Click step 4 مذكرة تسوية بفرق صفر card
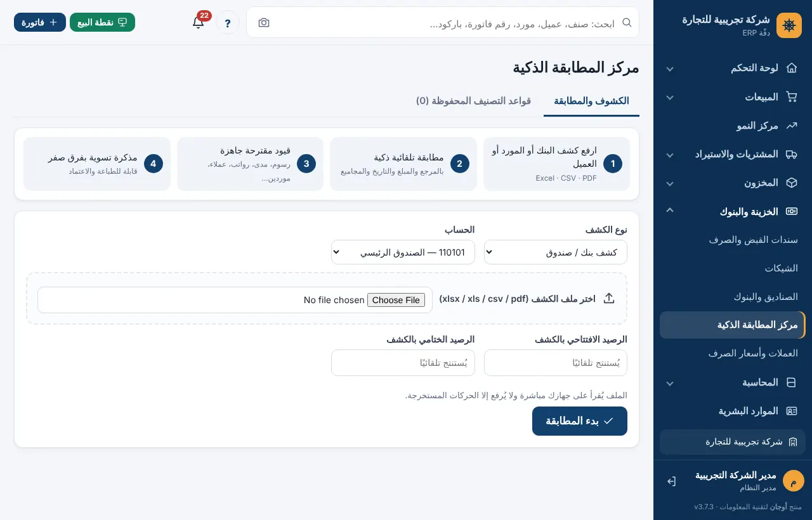This screenshot has width=812, height=520. coord(97,164)
